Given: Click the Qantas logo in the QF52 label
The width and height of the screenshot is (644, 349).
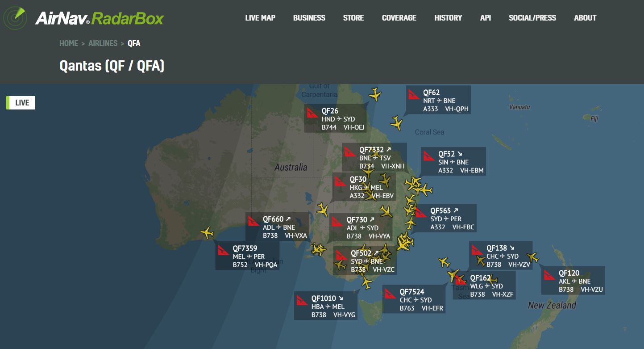Looking at the screenshot, I should (429, 156).
